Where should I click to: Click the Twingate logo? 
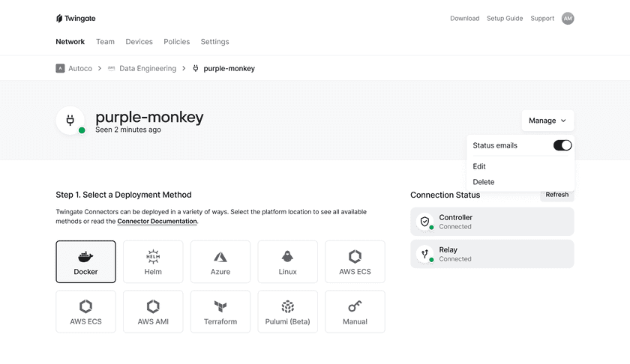pyautogui.click(x=76, y=19)
